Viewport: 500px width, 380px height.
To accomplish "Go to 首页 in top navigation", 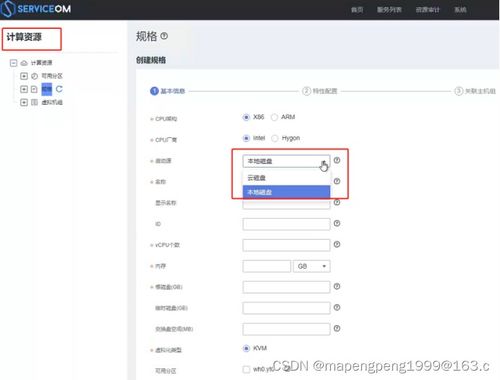I will [x=357, y=10].
